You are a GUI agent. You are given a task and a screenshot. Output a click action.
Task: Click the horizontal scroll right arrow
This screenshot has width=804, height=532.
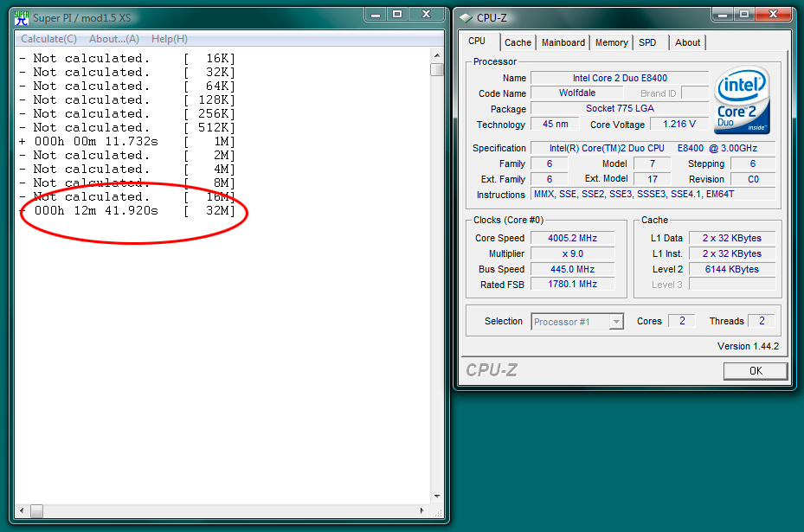click(422, 510)
